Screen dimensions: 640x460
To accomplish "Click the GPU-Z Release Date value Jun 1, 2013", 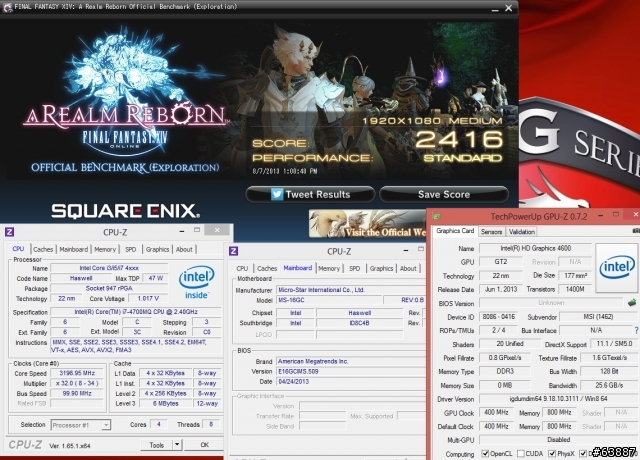I will point(501,289).
